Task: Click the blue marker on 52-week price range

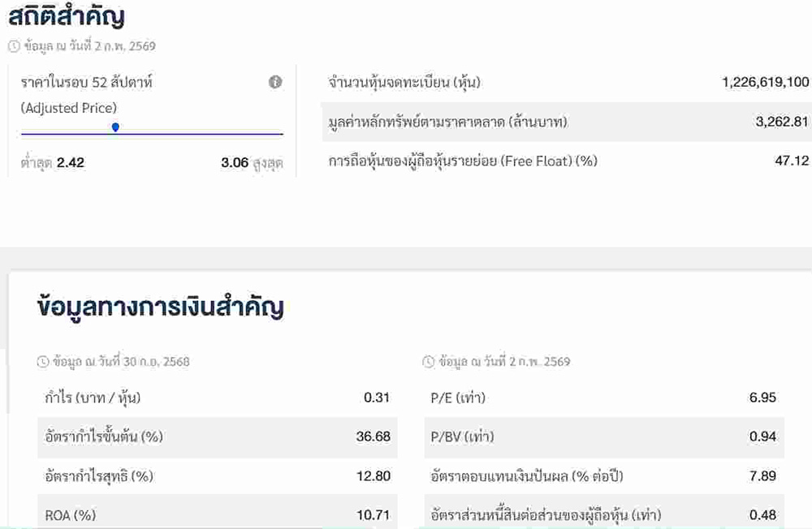Action: tap(115, 127)
